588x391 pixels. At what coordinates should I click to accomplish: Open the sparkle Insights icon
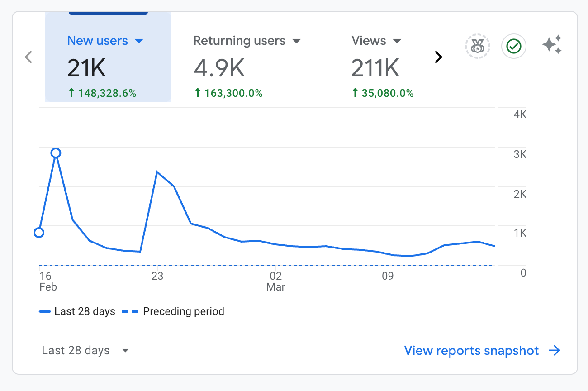552,45
